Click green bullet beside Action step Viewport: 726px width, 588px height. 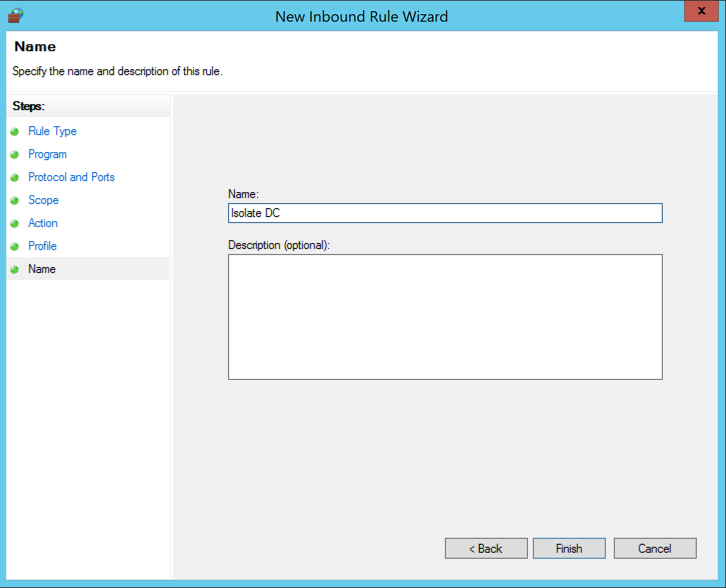15,223
